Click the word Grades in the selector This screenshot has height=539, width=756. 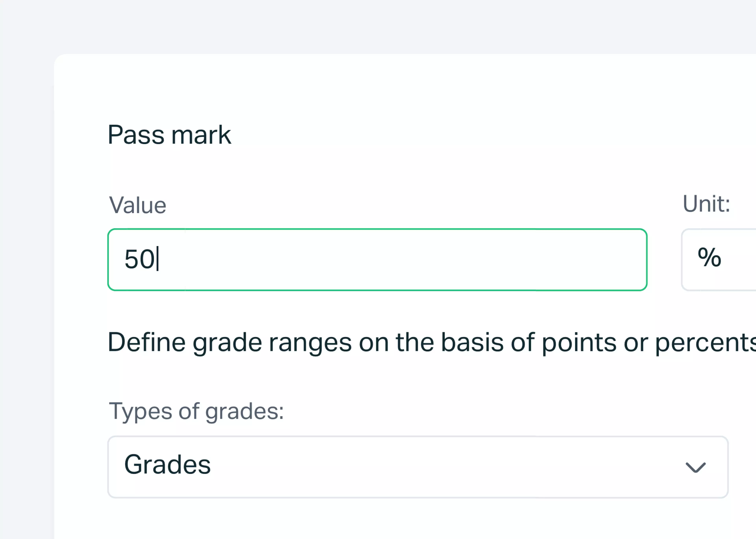click(168, 465)
